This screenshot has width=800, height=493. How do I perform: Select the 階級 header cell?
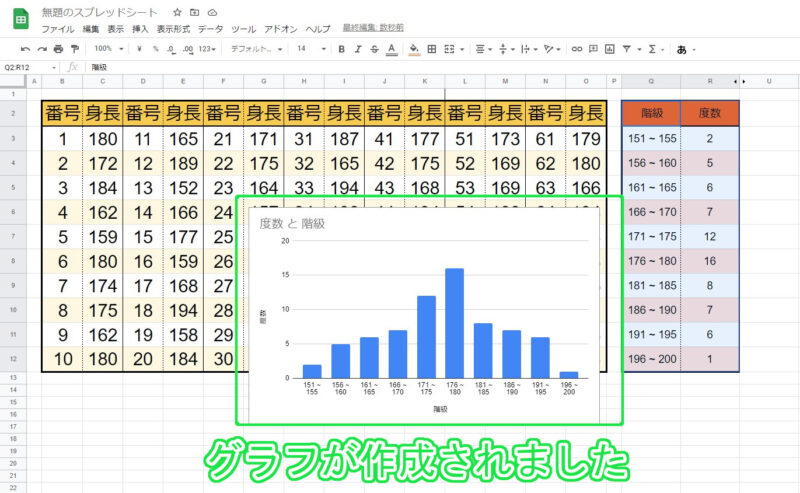(652, 113)
